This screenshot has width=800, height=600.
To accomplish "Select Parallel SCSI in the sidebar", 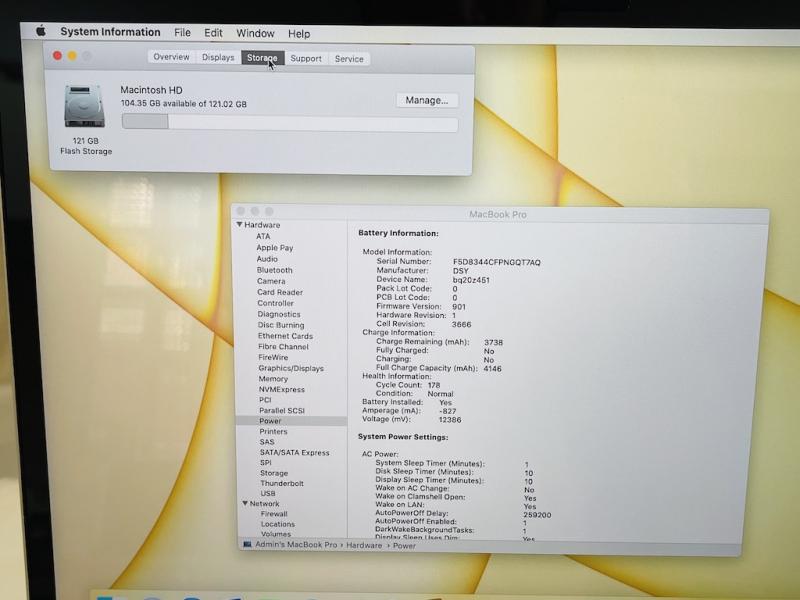I will coord(282,410).
